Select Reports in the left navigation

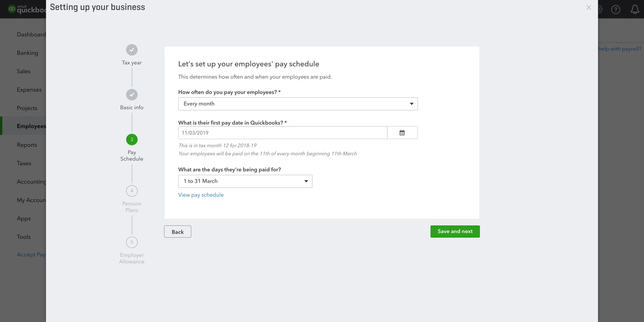coord(27,145)
